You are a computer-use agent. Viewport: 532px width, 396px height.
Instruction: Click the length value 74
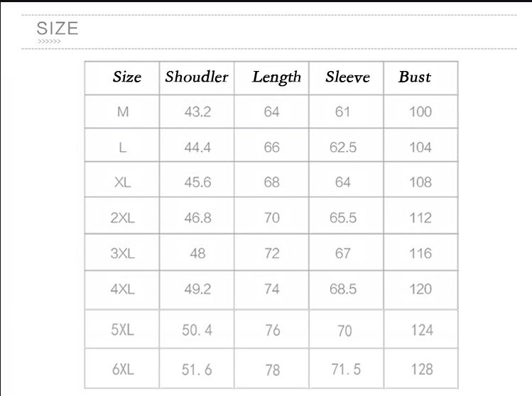coord(272,289)
